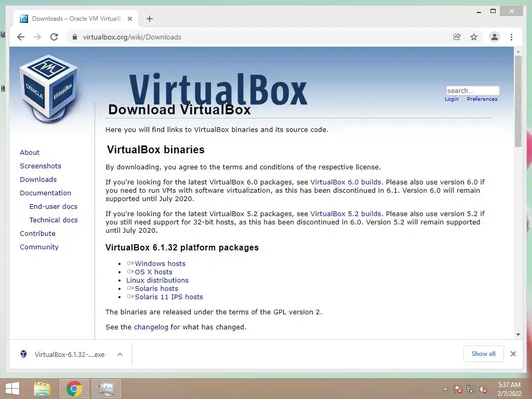The image size is (532, 399).
Task: Click the VirtualBox 6.1.32 platform packages heading
Action: pyautogui.click(x=182, y=248)
